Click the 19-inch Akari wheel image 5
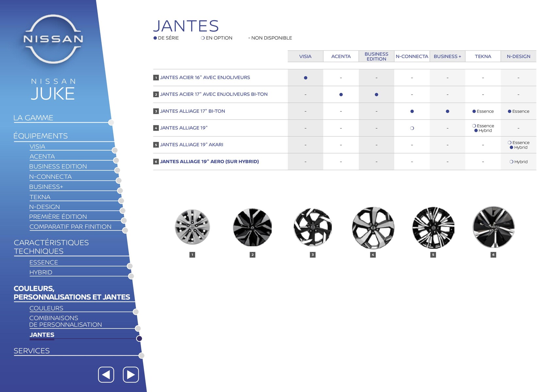This screenshot has width=555, height=392. [x=433, y=228]
